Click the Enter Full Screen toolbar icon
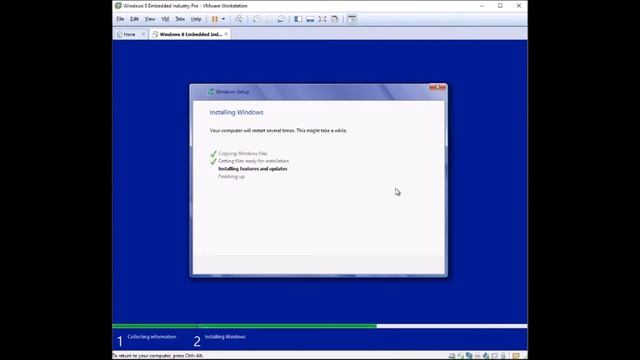 click(x=322, y=19)
